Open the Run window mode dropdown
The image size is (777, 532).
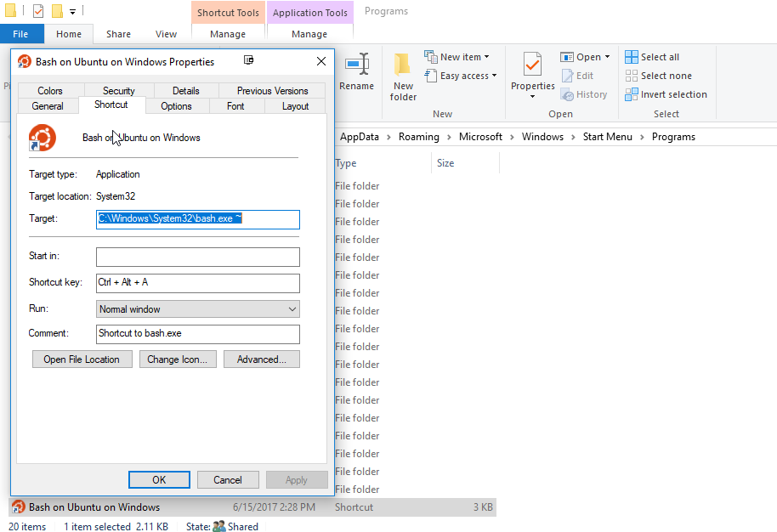click(x=292, y=309)
